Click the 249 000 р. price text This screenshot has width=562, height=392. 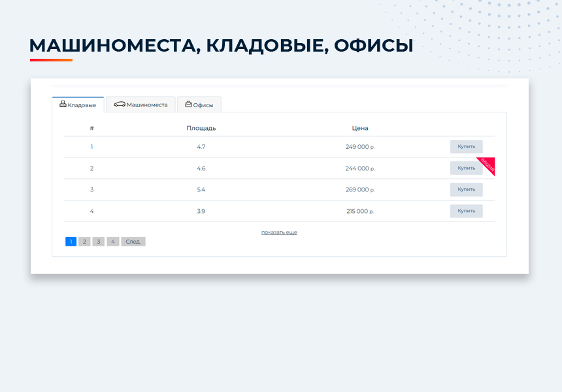[359, 146]
